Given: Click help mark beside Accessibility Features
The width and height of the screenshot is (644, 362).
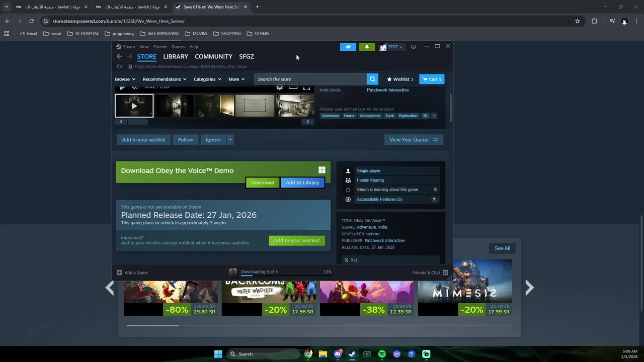Looking at the screenshot, I should [434, 200].
